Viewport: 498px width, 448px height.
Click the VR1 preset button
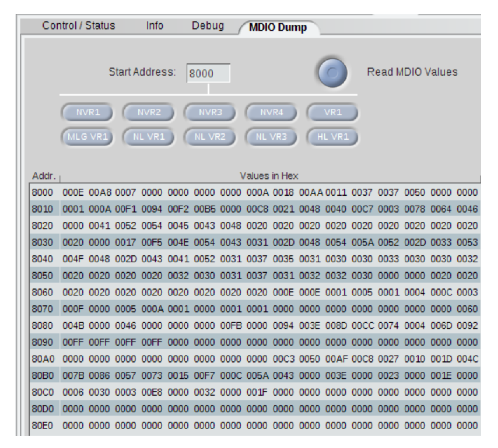[333, 112]
